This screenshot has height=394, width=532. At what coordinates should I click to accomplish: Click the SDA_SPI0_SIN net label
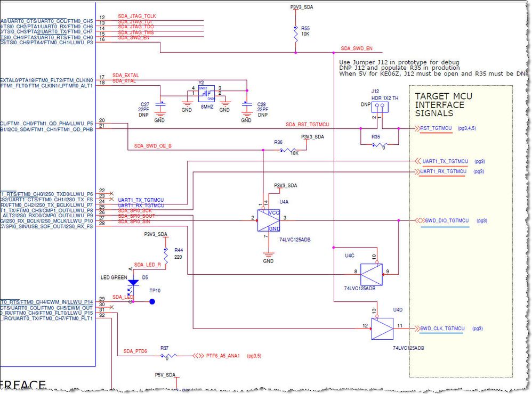coord(134,221)
